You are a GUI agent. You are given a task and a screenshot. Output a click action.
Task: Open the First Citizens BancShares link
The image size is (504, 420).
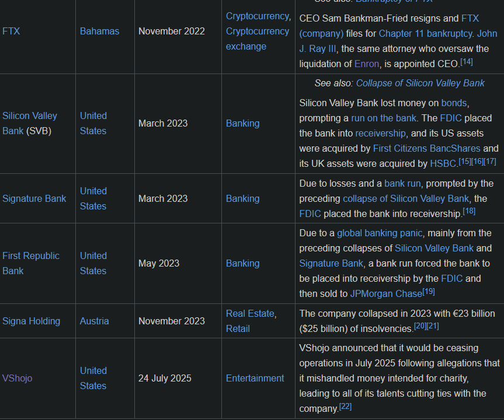tap(426, 148)
